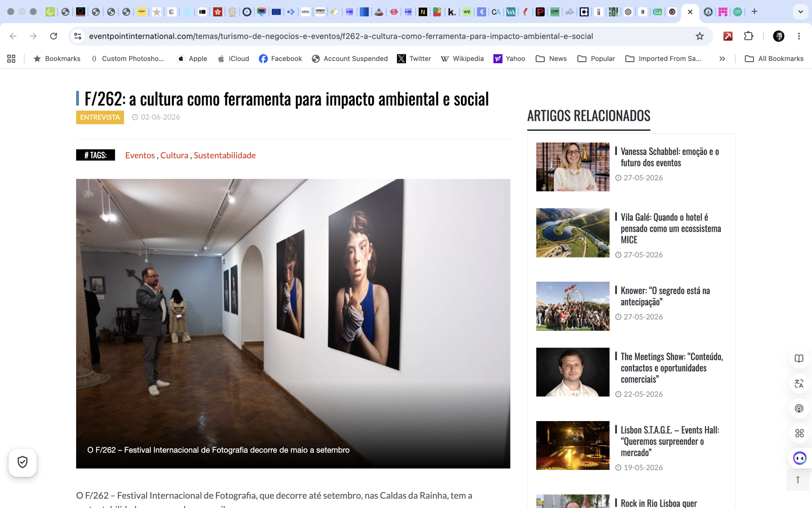Open the Knower group photo thumbnail
This screenshot has height=508, width=812.
(573, 306)
